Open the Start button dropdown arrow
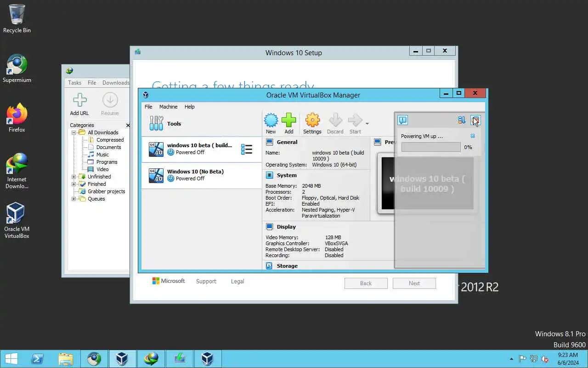The height and width of the screenshot is (368, 588). click(x=367, y=123)
